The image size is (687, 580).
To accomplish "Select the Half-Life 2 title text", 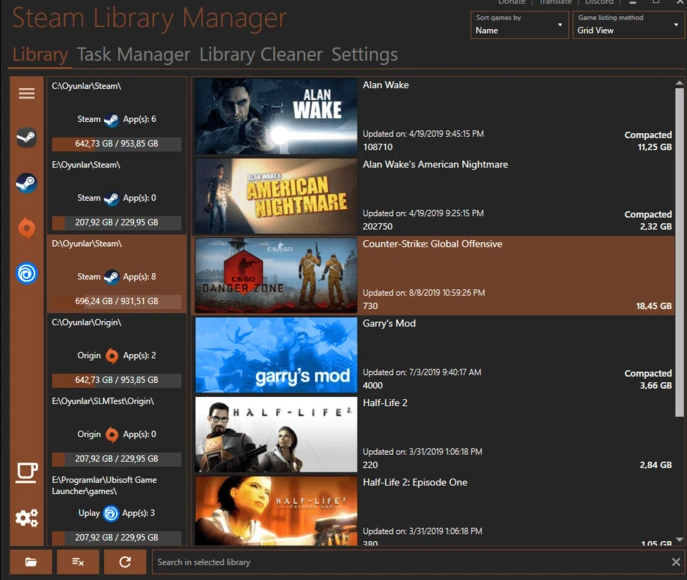I will point(385,403).
